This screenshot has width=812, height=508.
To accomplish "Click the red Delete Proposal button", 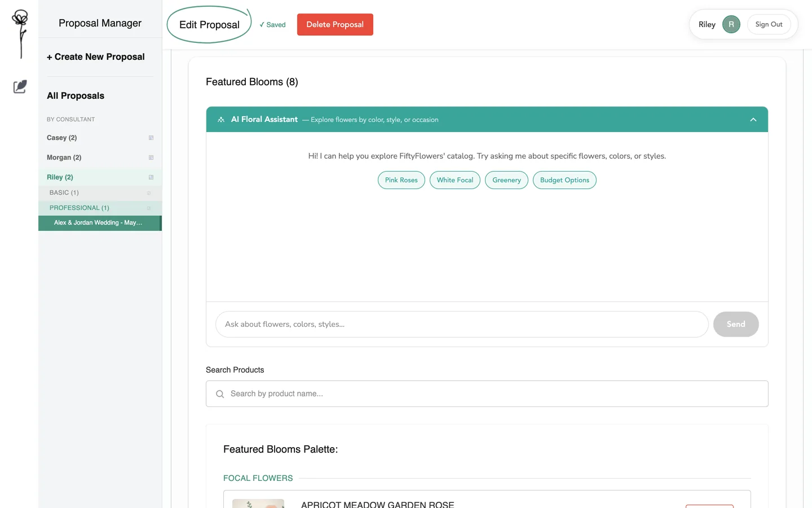I will pyautogui.click(x=335, y=24).
